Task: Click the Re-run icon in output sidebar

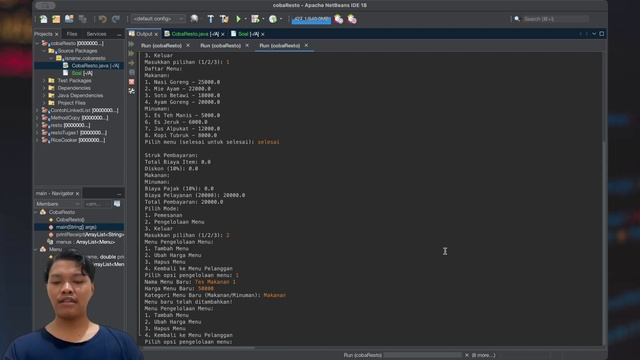Action: (x=131, y=44)
